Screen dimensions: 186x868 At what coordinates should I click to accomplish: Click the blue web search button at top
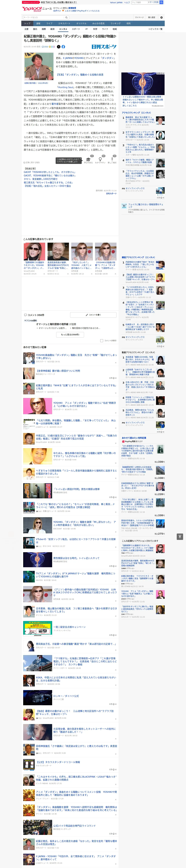tap(161, 2)
